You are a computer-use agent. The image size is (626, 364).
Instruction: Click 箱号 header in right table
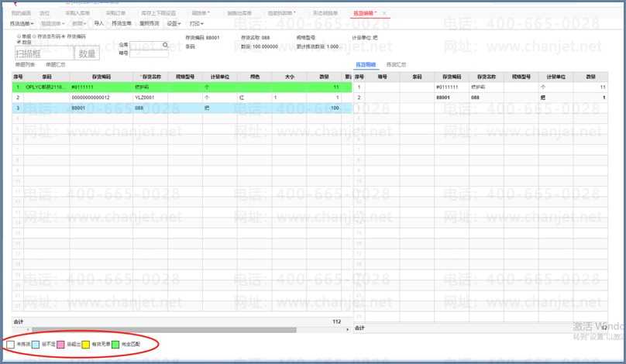(x=383, y=77)
